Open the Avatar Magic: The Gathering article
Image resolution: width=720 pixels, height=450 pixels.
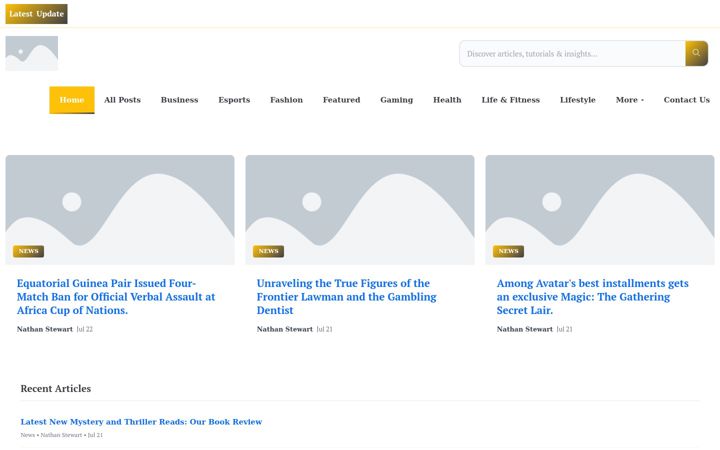click(x=592, y=297)
